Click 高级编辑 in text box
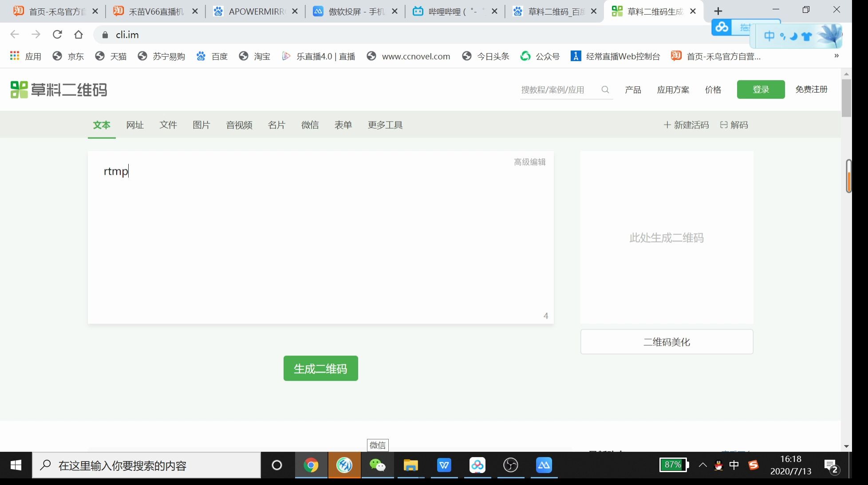Screen dimensions: 868x485 click(x=530, y=162)
